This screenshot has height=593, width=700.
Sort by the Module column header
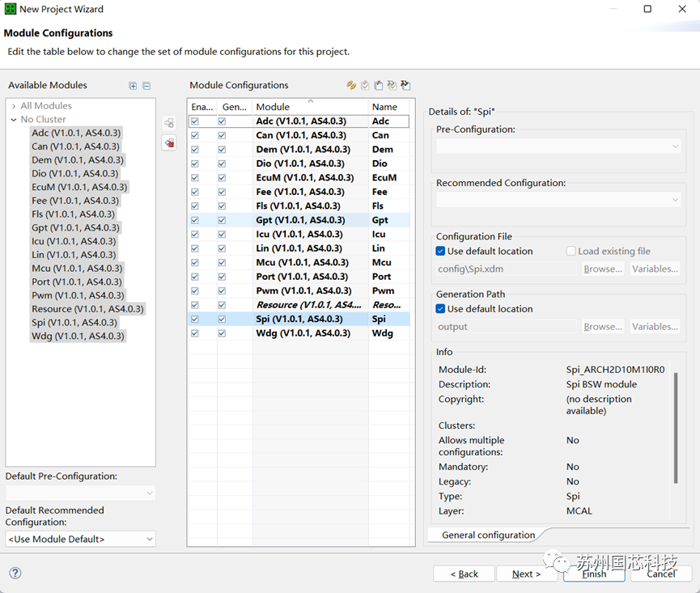[310, 107]
